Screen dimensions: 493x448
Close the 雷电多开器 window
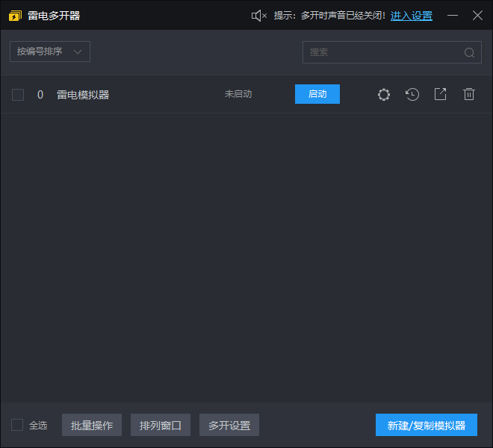click(477, 16)
